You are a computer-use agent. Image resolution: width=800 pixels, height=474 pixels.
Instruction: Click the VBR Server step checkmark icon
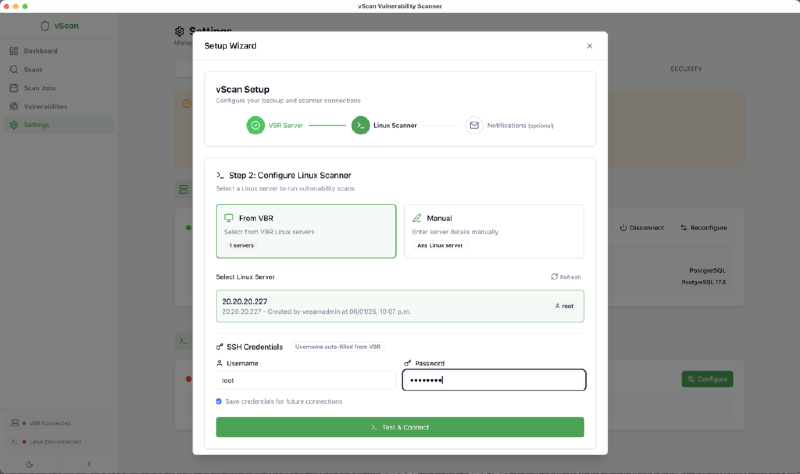click(256, 125)
